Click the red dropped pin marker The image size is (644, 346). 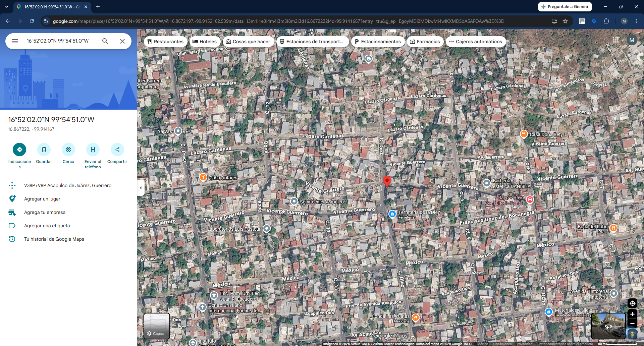pos(387,181)
